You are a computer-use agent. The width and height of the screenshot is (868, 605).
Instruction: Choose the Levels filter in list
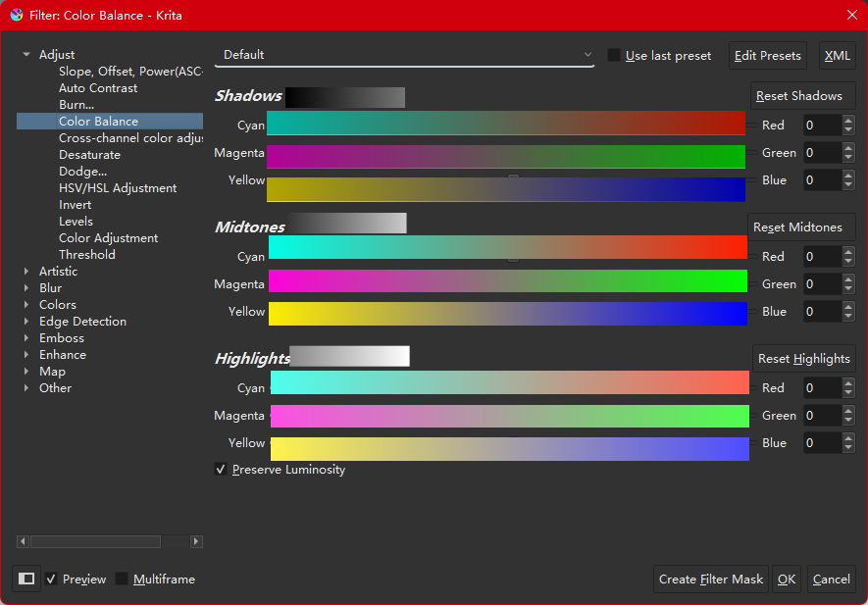[75, 222]
